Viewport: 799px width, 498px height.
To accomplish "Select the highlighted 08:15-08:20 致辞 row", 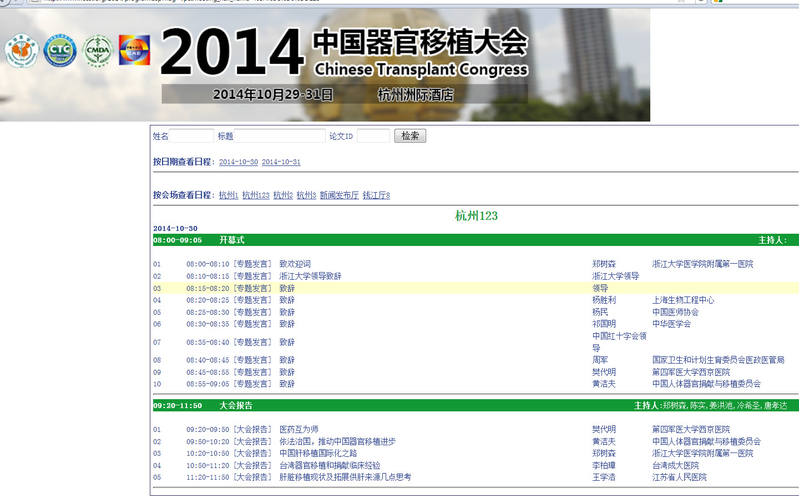I will (x=475, y=288).
